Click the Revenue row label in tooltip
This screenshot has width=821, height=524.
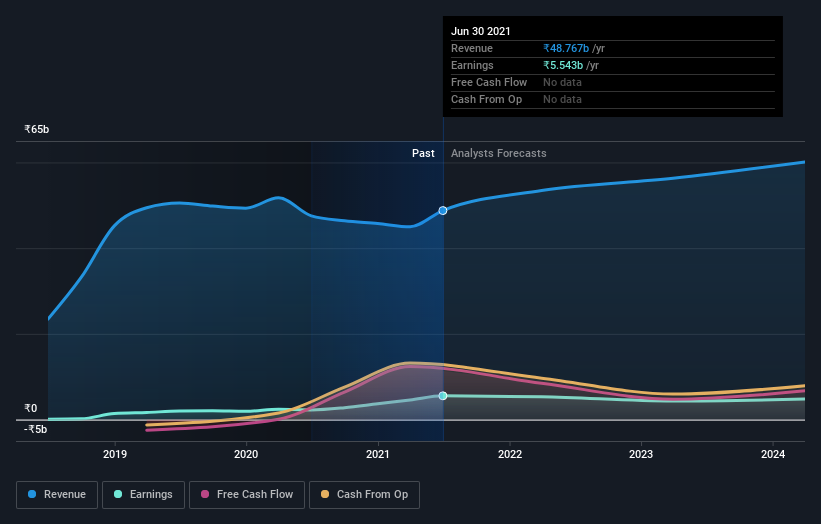tap(472, 48)
